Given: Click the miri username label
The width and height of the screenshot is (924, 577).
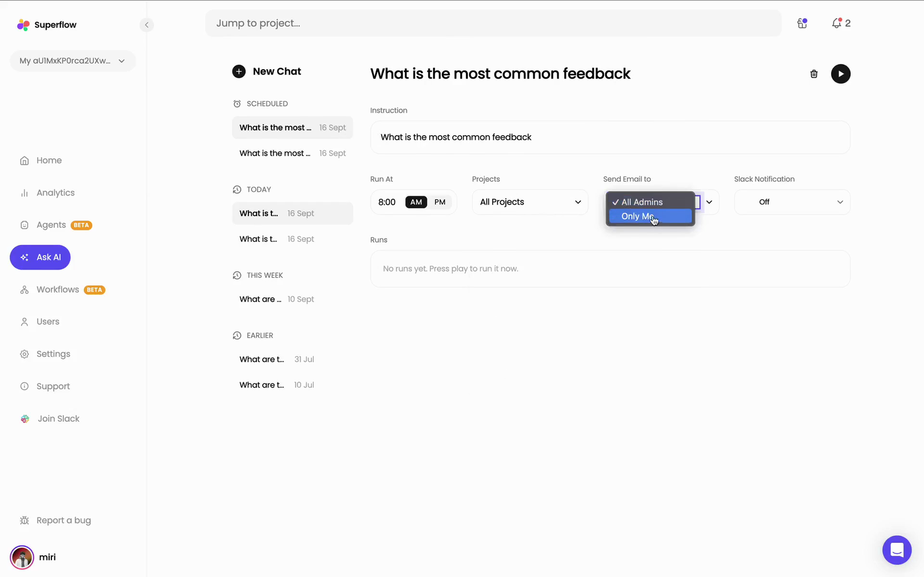Looking at the screenshot, I should click(47, 557).
